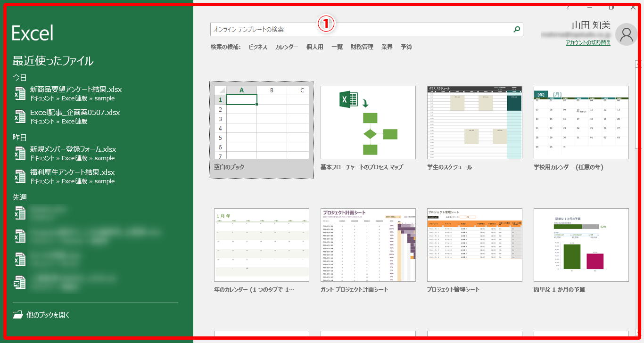Select the ビジネス suggested search
The width and height of the screenshot is (644, 343).
pyautogui.click(x=258, y=47)
